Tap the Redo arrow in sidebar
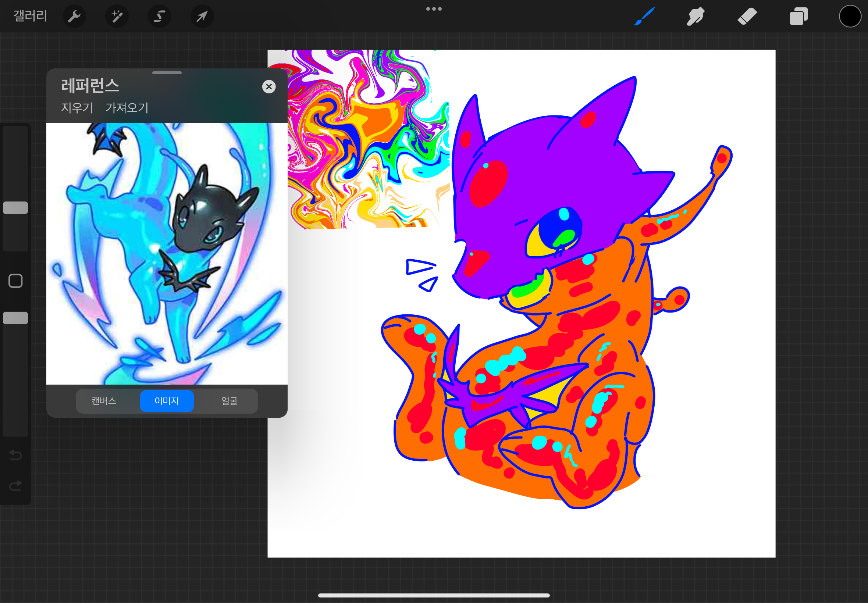The image size is (868, 603). [x=15, y=485]
